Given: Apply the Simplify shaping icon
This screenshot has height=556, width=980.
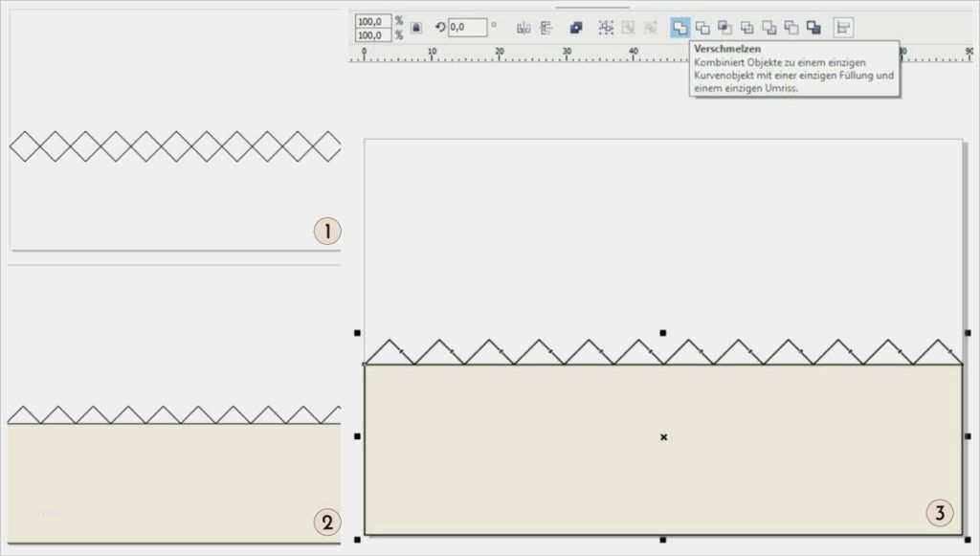Looking at the screenshot, I should click(x=746, y=28).
